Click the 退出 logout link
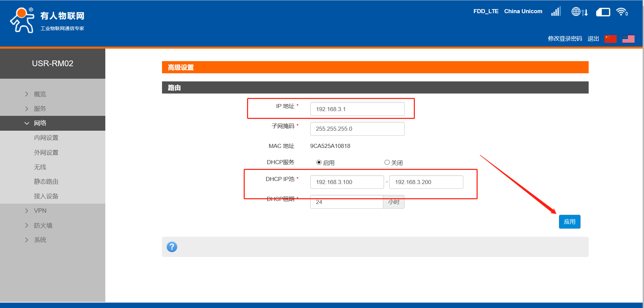The image size is (644, 308). 593,39
